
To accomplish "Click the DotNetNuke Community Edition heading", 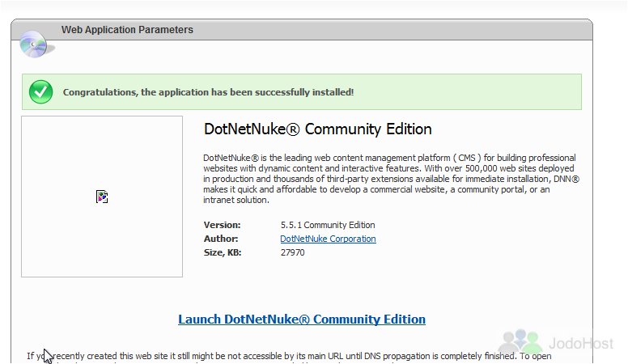I will click(x=318, y=129).
